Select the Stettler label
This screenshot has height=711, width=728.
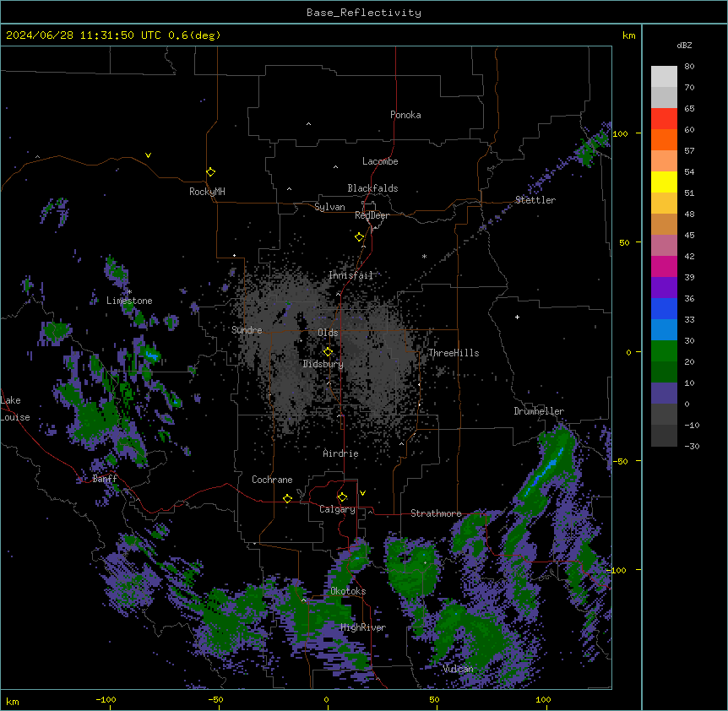click(535, 200)
